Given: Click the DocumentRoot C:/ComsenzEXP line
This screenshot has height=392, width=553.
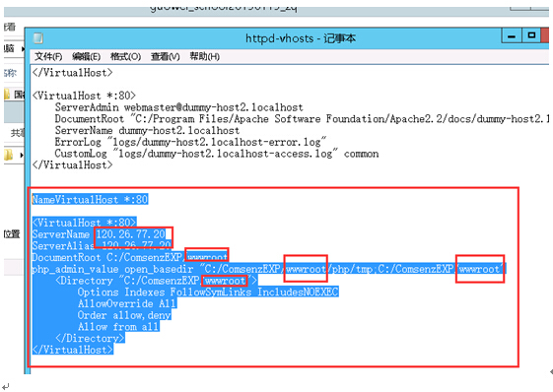Looking at the screenshot, I should click(x=130, y=257).
